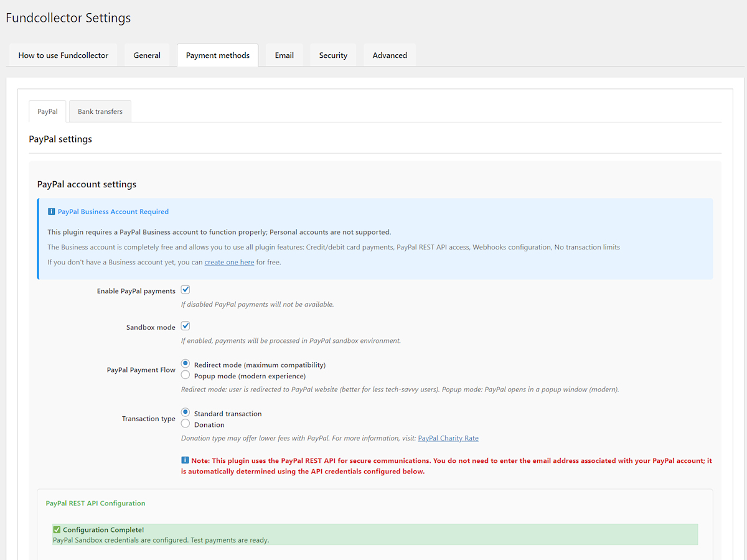This screenshot has width=747, height=560.
Task: Select the Payment methods tab
Action: click(x=217, y=55)
